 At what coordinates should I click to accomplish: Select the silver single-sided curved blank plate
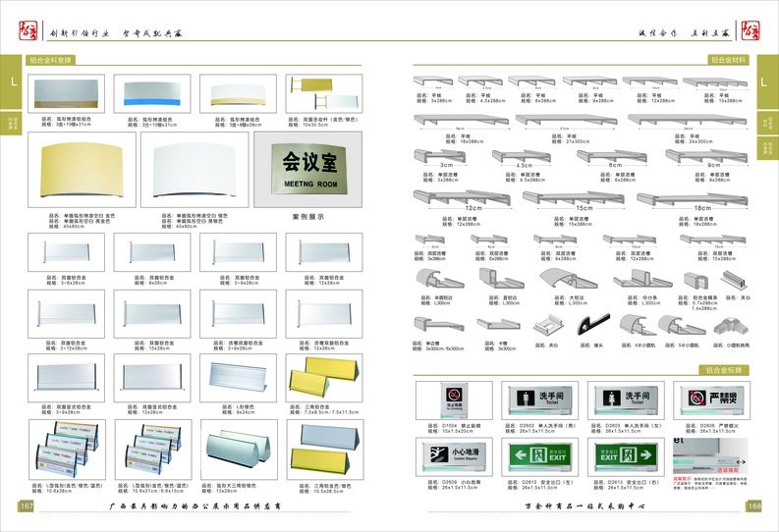coord(192,173)
